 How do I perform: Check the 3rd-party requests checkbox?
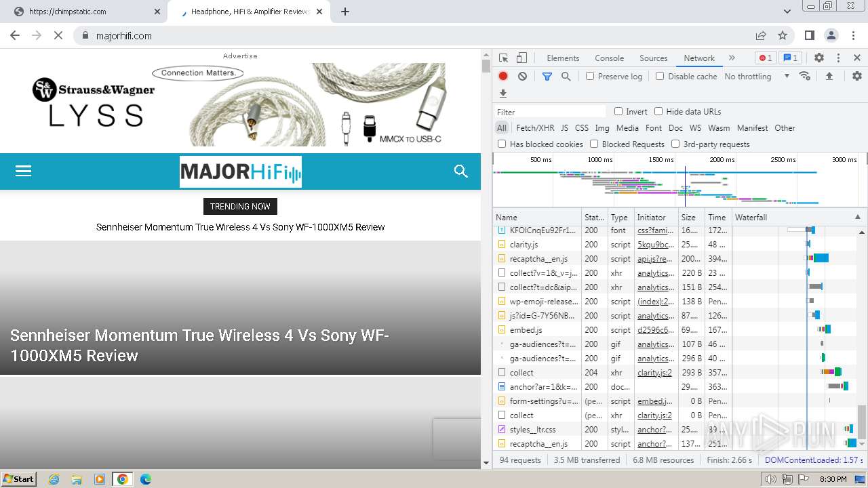pos(675,144)
